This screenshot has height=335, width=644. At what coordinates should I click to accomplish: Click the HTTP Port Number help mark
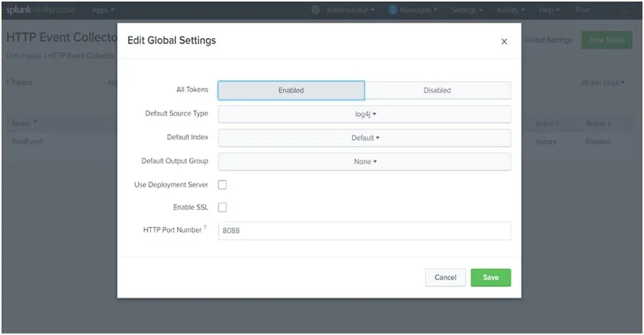pyautogui.click(x=205, y=227)
